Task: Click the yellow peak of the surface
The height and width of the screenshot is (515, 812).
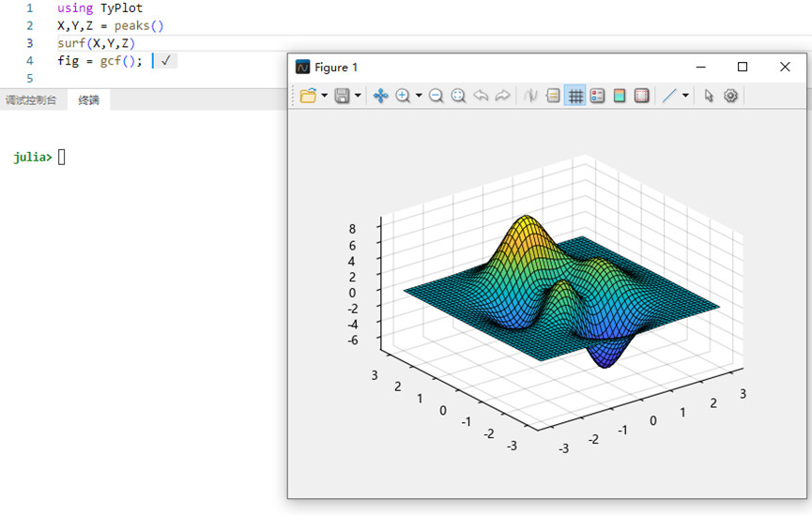Action: click(526, 222)
